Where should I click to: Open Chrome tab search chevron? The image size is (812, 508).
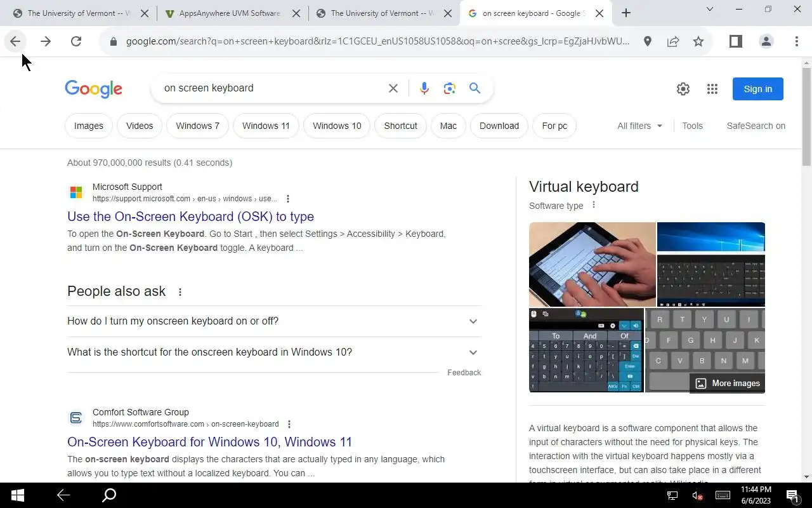pos(710,9)
